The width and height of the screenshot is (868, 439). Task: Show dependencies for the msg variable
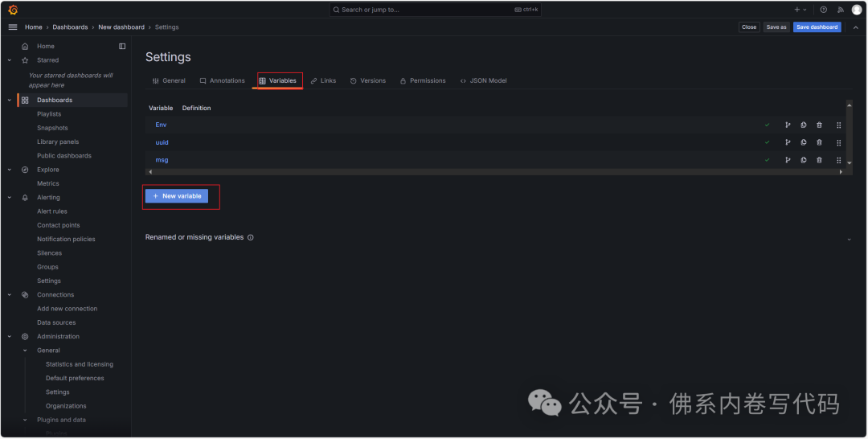pos(788,160)
